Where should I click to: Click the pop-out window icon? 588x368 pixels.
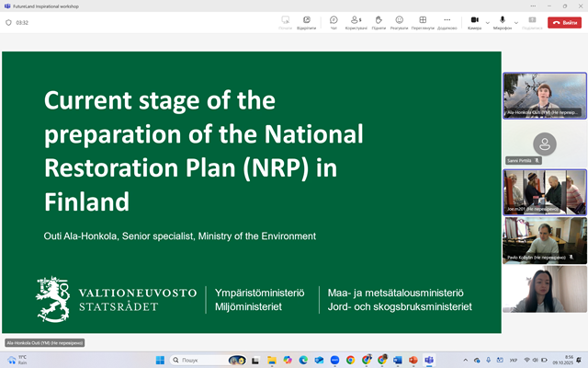tap(308, 22)
